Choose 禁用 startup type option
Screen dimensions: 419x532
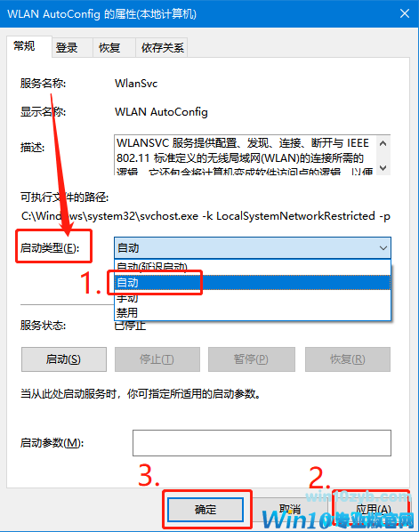click(x=253, y=312)
